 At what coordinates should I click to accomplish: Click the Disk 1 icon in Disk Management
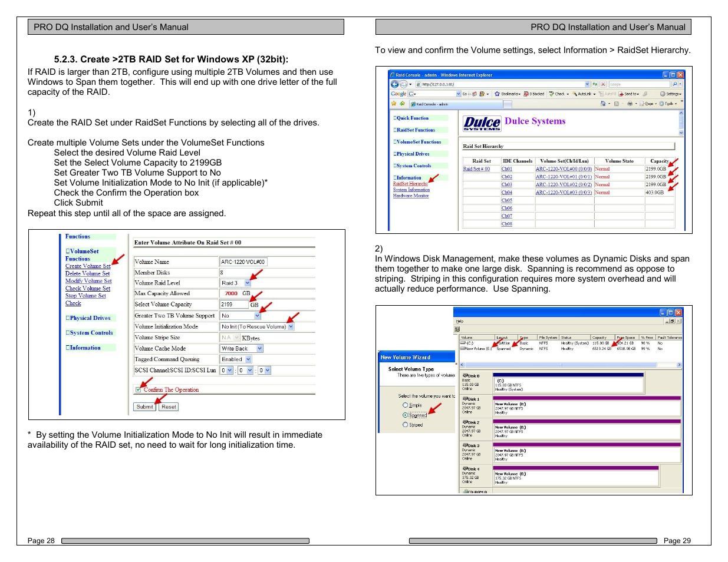(465, 399)
